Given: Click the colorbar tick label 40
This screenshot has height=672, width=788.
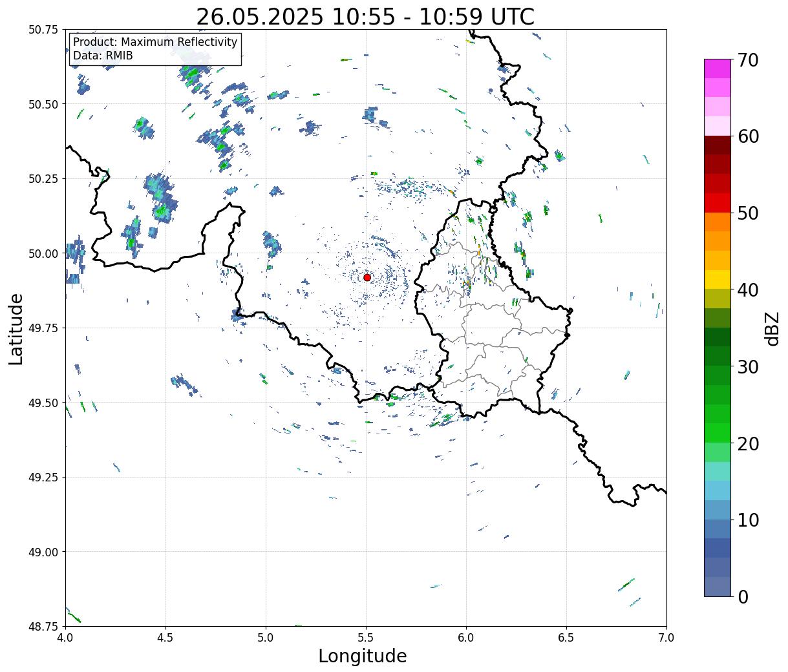Looking at the screenshot, I should click(747, 290).
